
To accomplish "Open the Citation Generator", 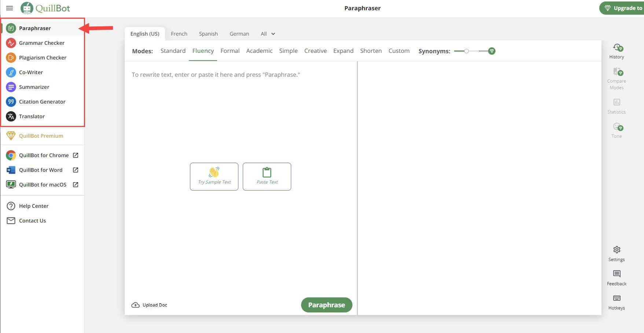I will click(x=42, y=102).
